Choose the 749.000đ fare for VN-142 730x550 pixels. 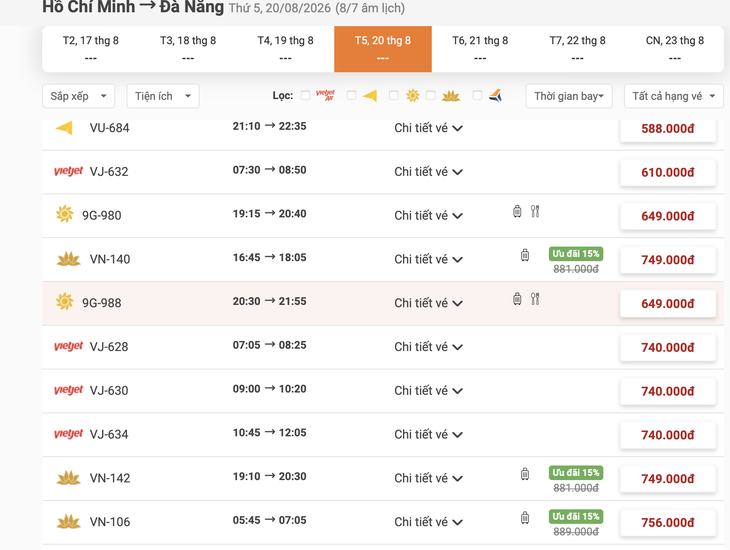(668, 479)
